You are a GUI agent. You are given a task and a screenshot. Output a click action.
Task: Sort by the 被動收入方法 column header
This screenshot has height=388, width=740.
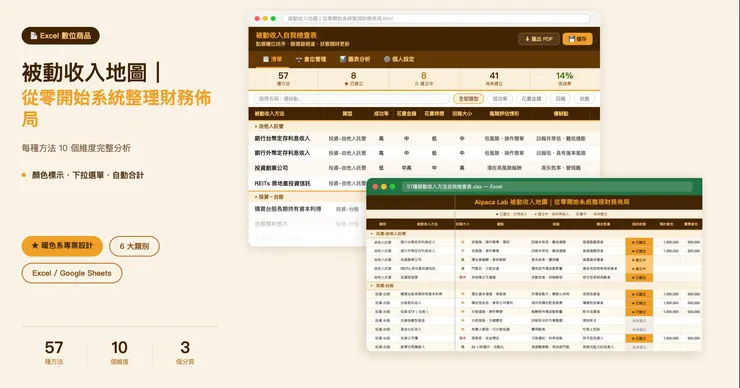(269, 114)
